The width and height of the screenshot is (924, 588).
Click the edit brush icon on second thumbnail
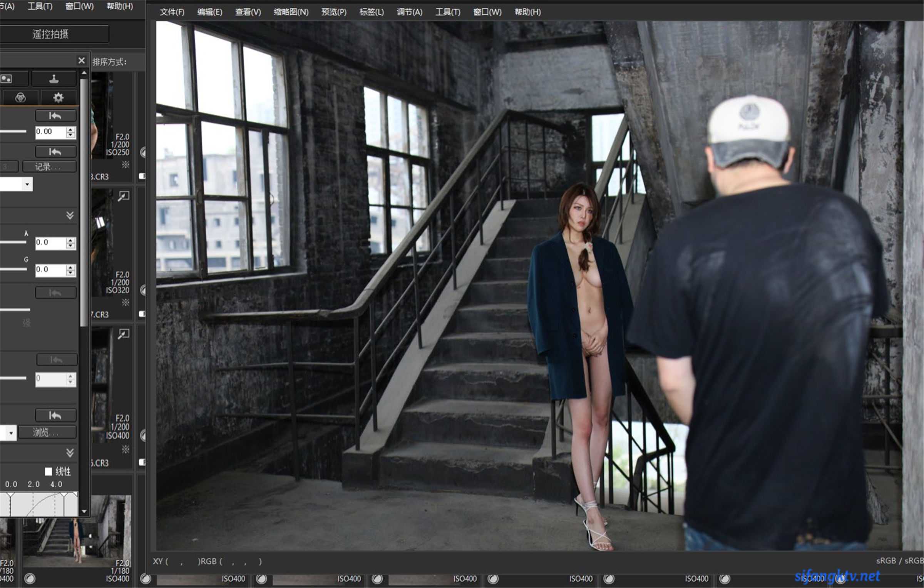point(124,196)
